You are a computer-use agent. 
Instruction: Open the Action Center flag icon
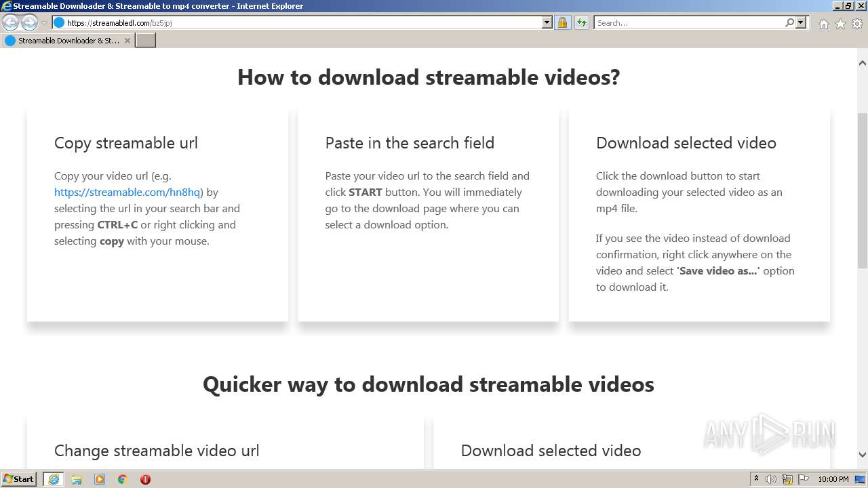tap(804, 479)
